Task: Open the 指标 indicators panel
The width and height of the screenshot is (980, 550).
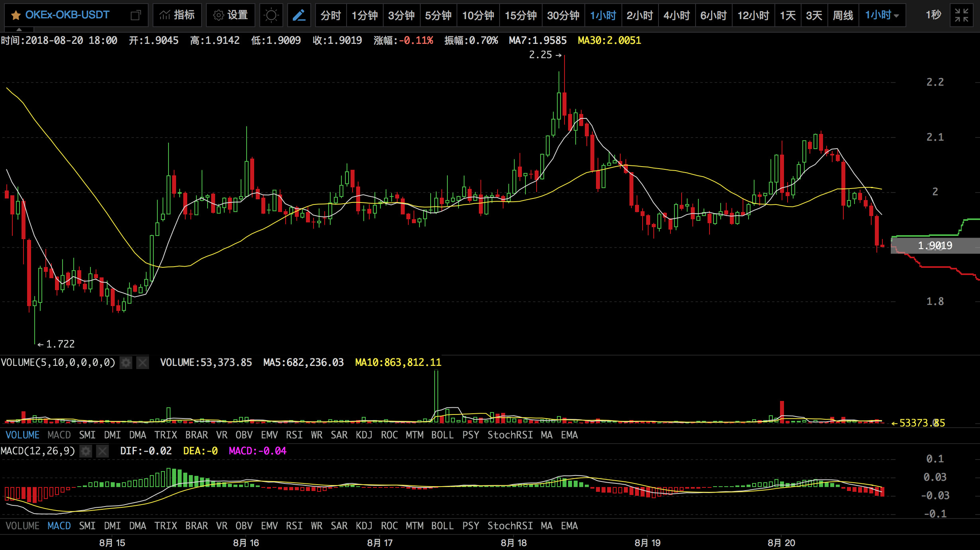Action: 177,15
